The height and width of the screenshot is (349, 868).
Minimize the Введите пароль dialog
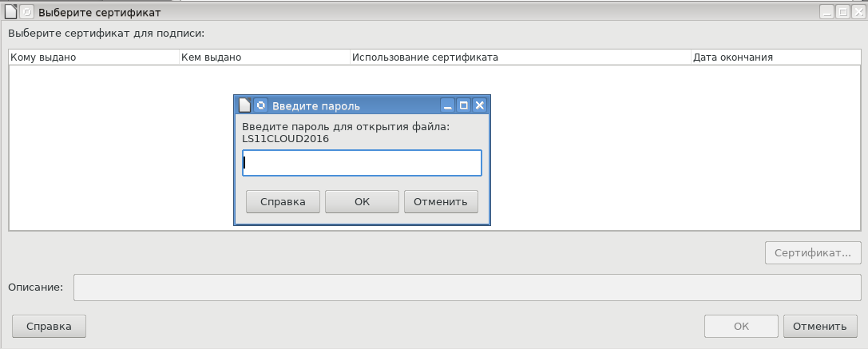[x=449, y=105]
